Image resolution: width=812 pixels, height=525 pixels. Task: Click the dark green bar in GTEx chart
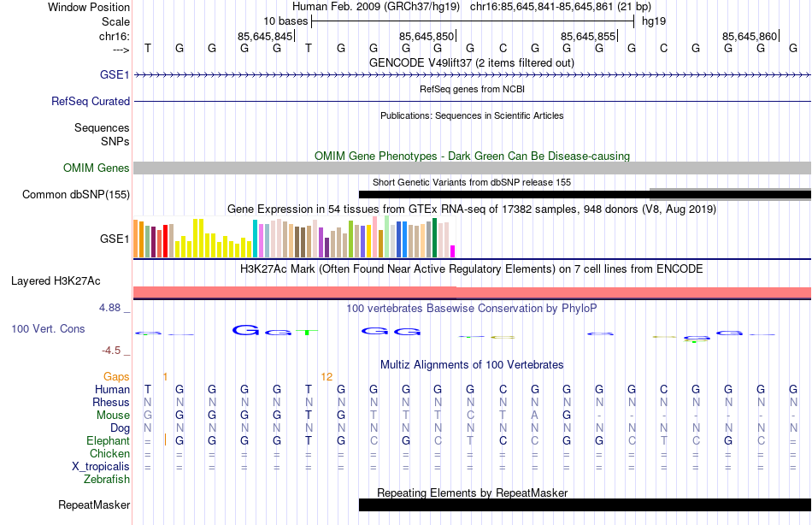click(x=434, y=238)
